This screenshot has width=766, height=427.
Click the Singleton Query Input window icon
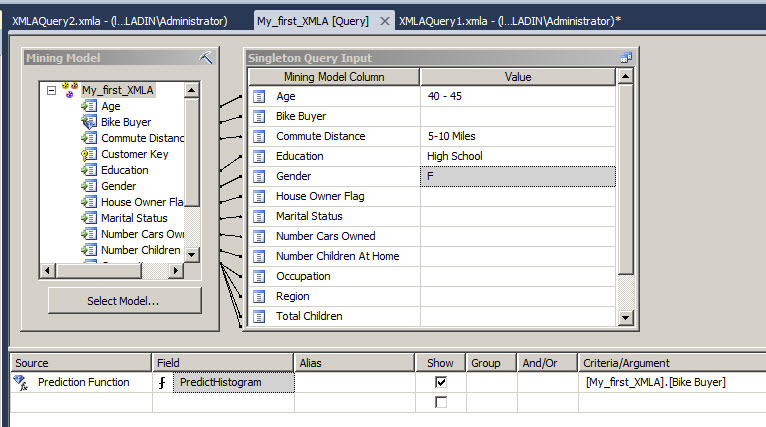[x=625, y=58]
